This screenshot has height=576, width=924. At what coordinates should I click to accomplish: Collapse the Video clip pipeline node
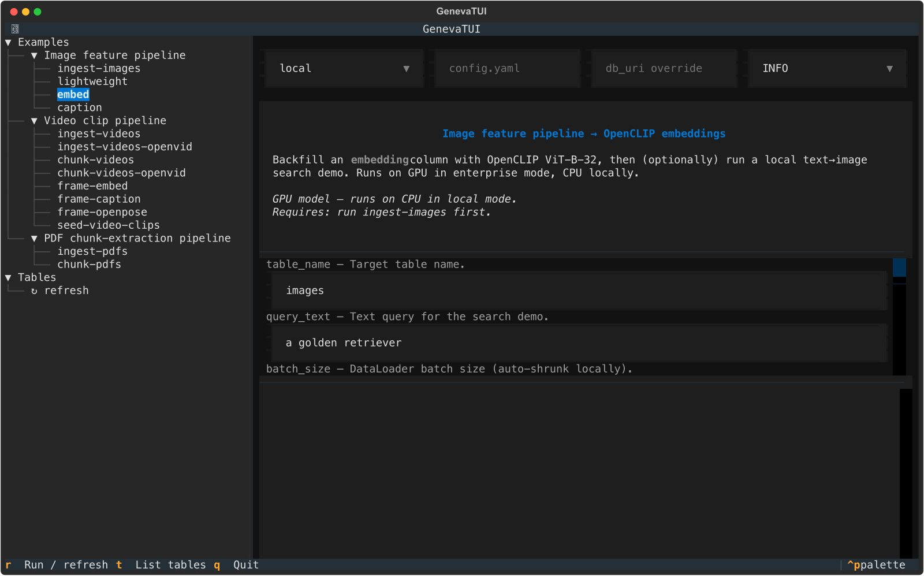point(34,121)
